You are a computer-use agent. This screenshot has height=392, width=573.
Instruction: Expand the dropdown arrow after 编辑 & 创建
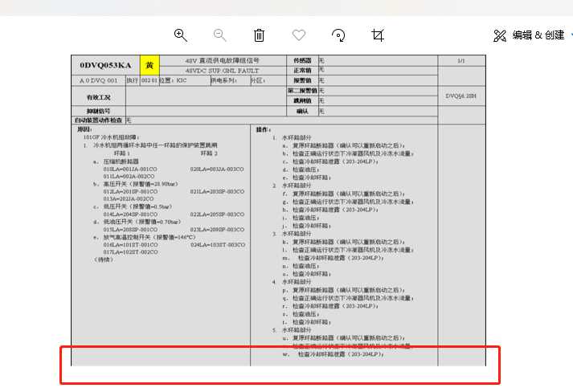pos(571,35)
